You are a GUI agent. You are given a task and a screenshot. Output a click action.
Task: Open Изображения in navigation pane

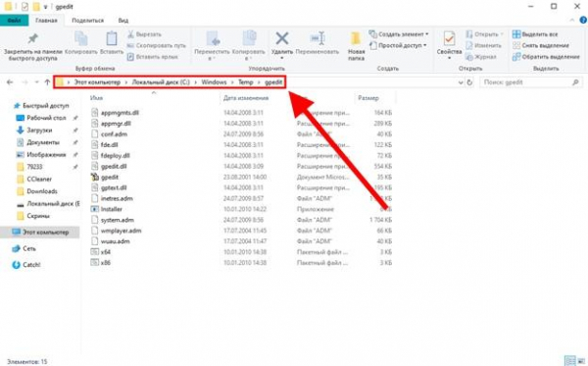point(46,155)
